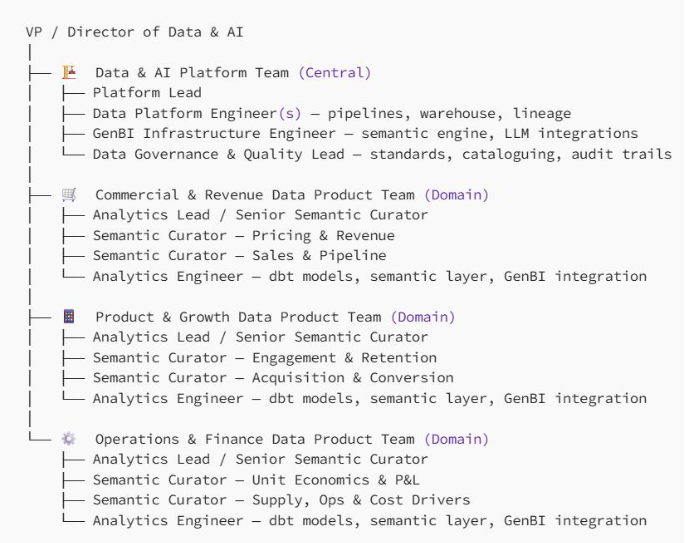
Task: Select Semantic Curator – Acquisition & Conversion
Action: (273, 378)
